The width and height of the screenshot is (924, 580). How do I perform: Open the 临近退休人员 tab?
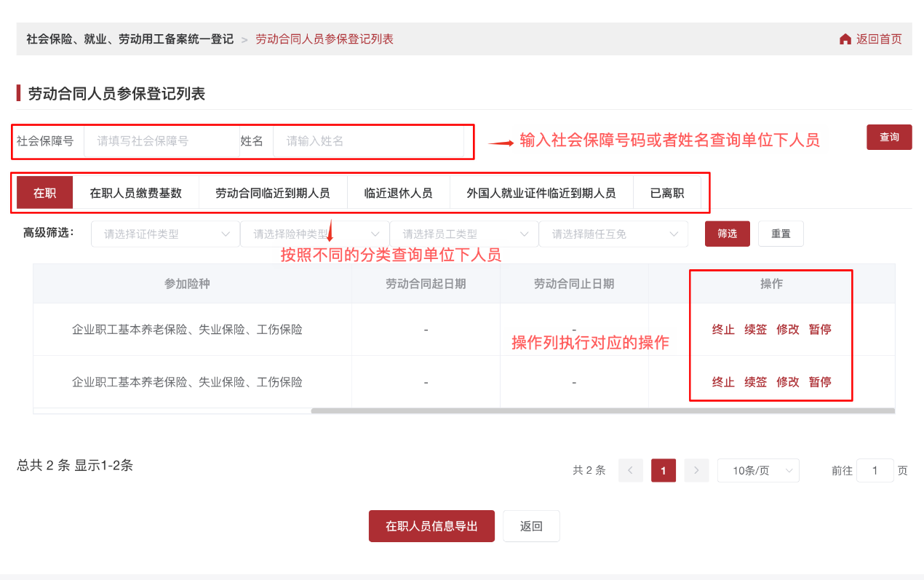point(399,192)
